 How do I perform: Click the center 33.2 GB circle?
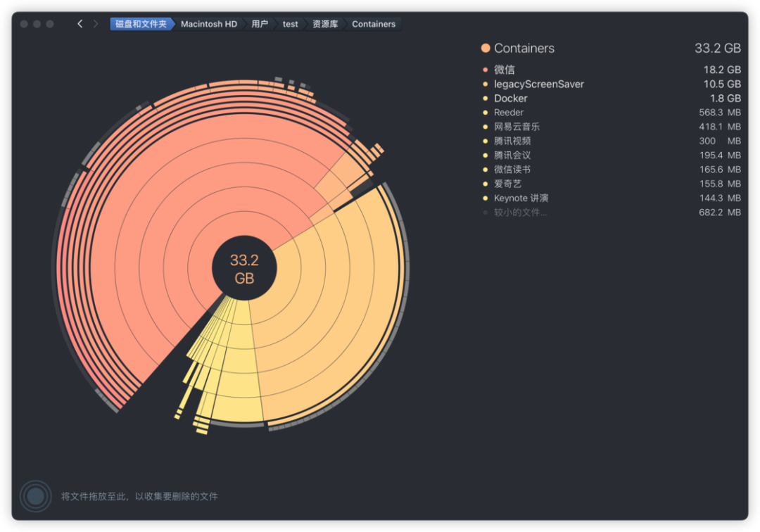point(246,266)
